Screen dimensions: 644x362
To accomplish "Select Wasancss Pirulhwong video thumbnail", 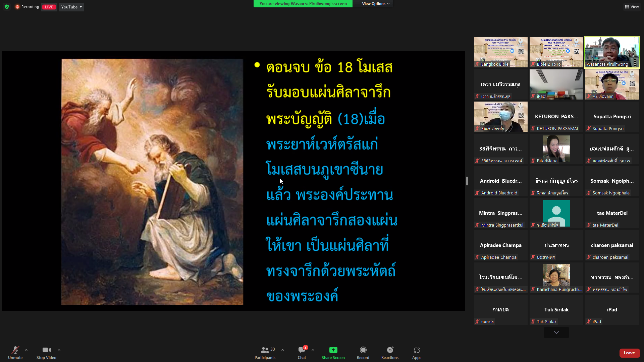I will click(612, 52).
